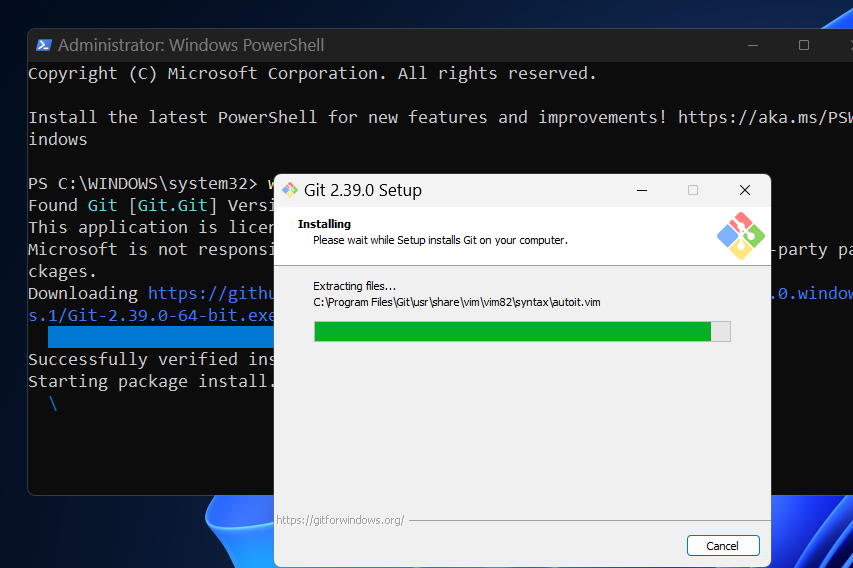Image resolution: width=853 pixels, height=568 pixels.
Task: Click the aka.ms link in PowerShell
Action: tap(765, 118)
